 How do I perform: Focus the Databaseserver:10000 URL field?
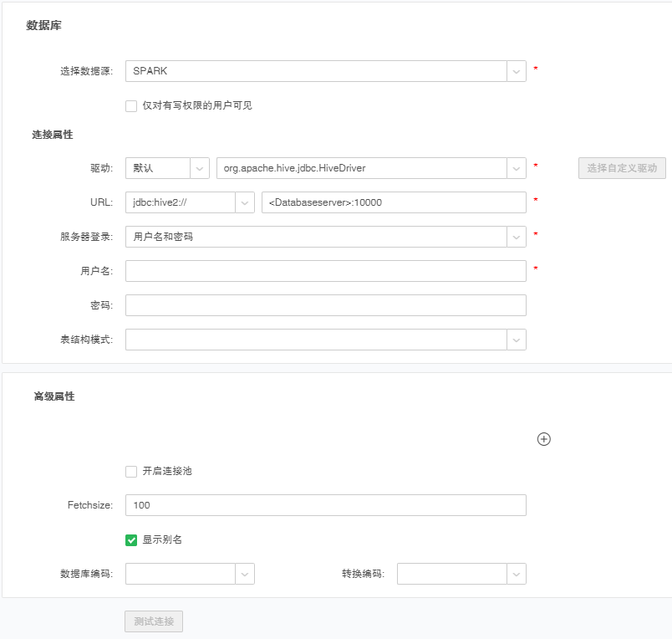click(x=394, y=202)
